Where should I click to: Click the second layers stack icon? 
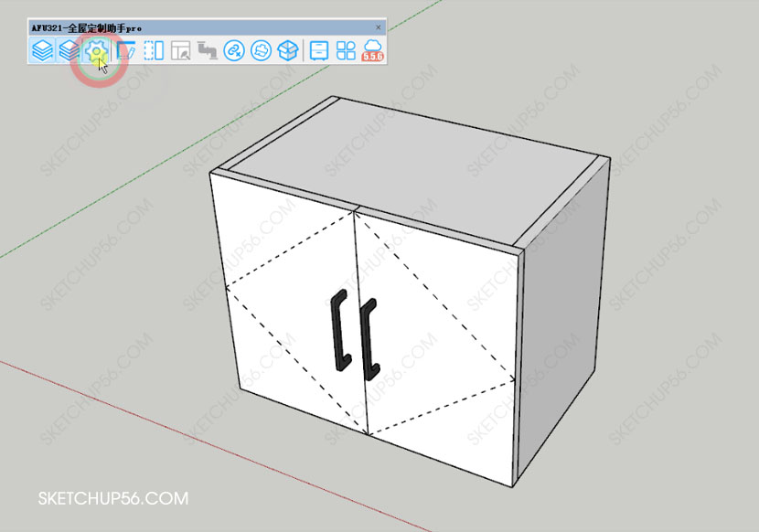tap(69, 51)
